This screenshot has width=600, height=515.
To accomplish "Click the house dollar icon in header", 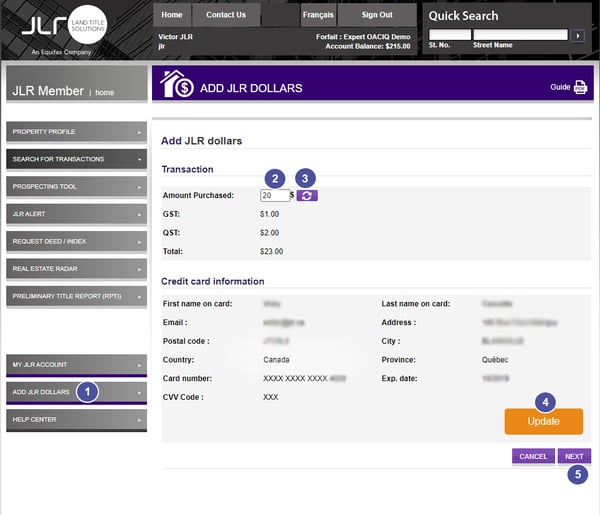I will coord(177,84).
